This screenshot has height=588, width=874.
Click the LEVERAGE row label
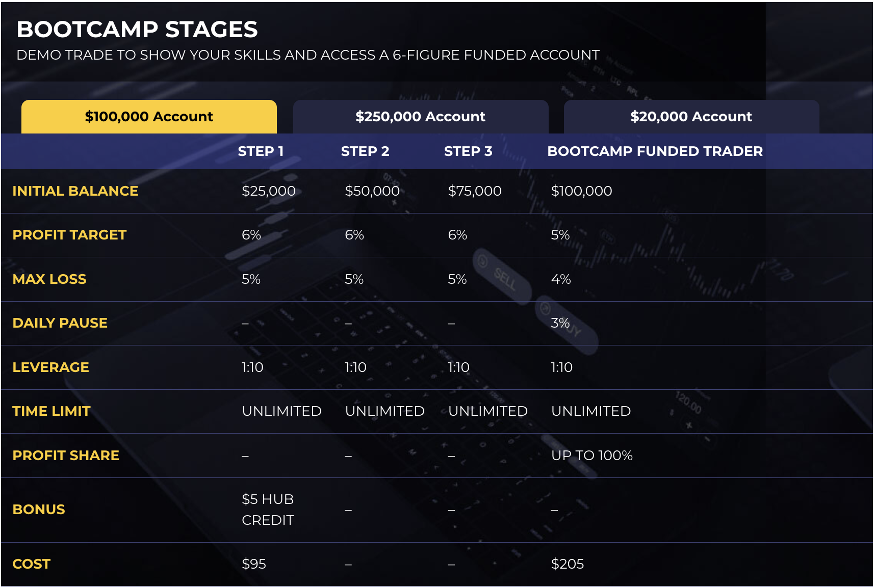click(x=51, y=367)
